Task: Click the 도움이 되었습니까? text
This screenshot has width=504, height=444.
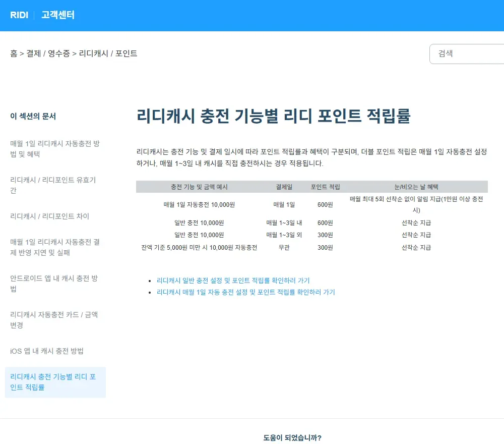Action: tap(292, 437)
